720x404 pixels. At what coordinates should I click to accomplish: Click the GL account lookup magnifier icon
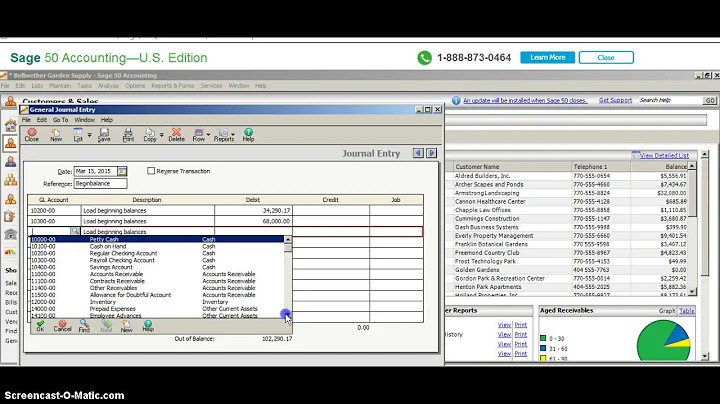[x=75, y=231]
